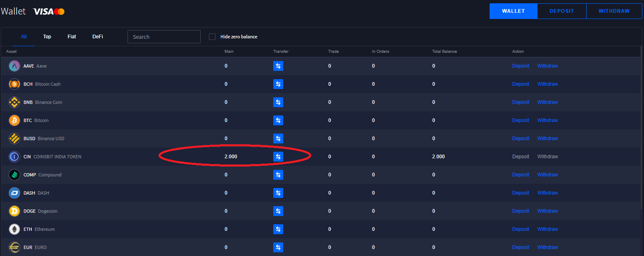Enable the Hide zero balance checkbox
The height and width of the screenshot is (256, 644).
[212, 37]
